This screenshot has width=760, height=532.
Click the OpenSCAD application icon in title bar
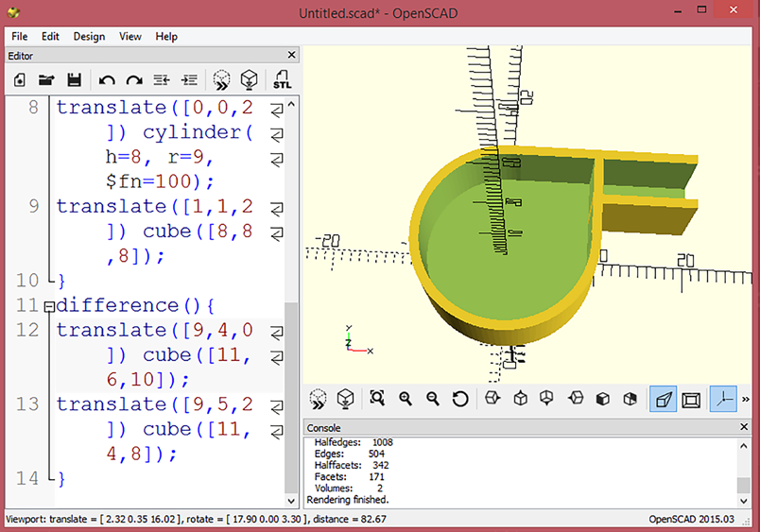point(13,12)
